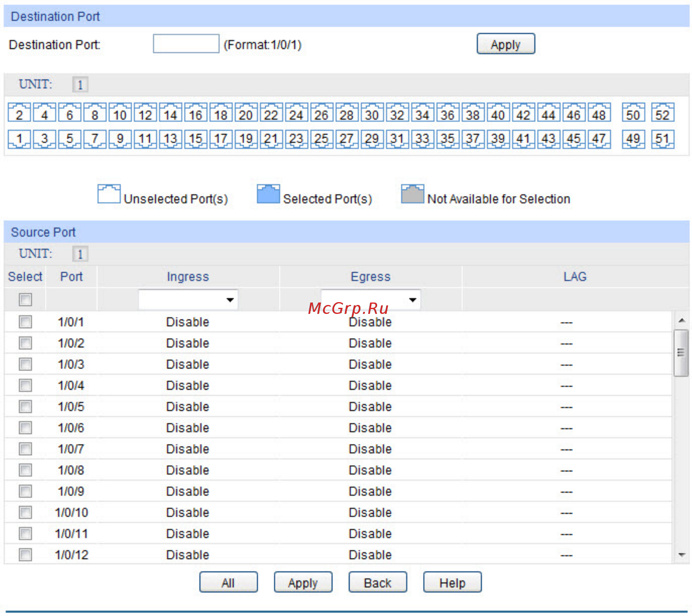Check the box for port 1/0/7
Viewport: 692px width, 616px height.
click(25, 448)
